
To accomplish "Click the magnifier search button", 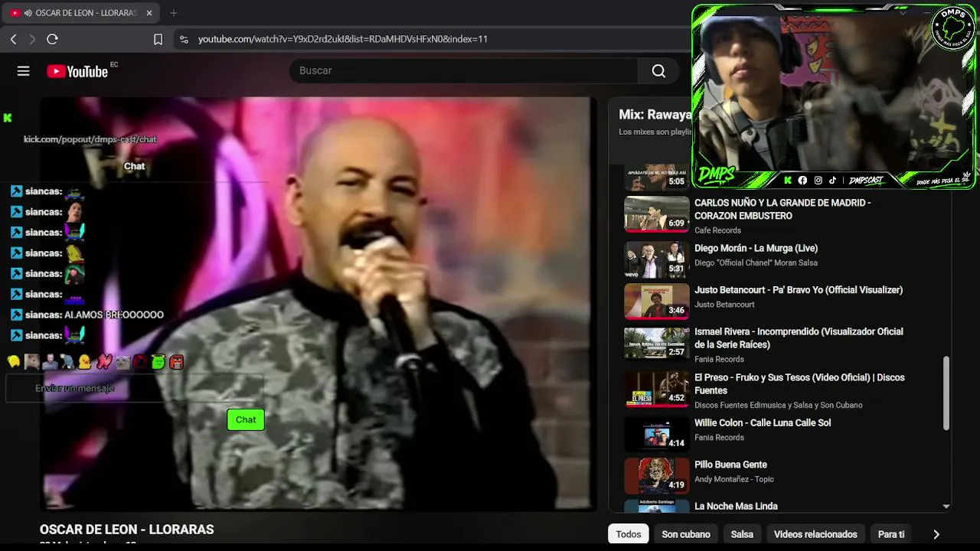I will (x=658, y=71).
